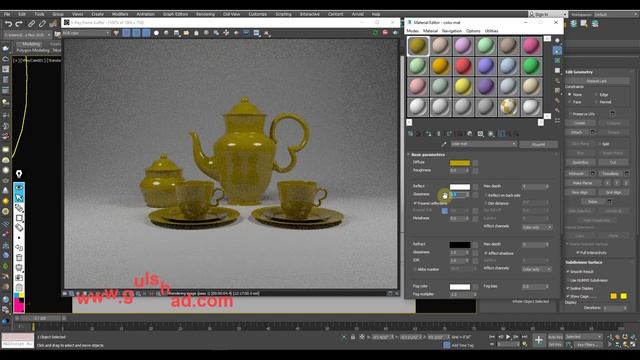Click the green start render icon in frame buffer

(x=375, y=33)
